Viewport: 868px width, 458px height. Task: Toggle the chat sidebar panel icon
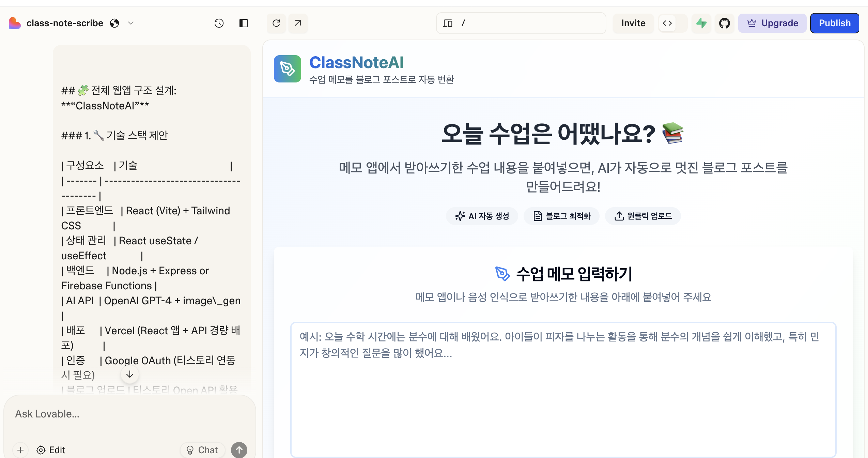(x=243, y=23)
